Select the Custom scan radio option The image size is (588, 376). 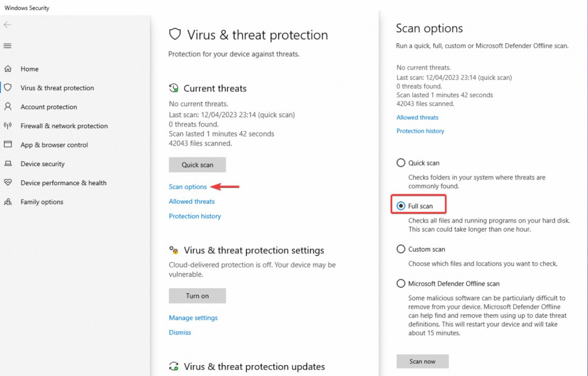(x=401, y=249)
